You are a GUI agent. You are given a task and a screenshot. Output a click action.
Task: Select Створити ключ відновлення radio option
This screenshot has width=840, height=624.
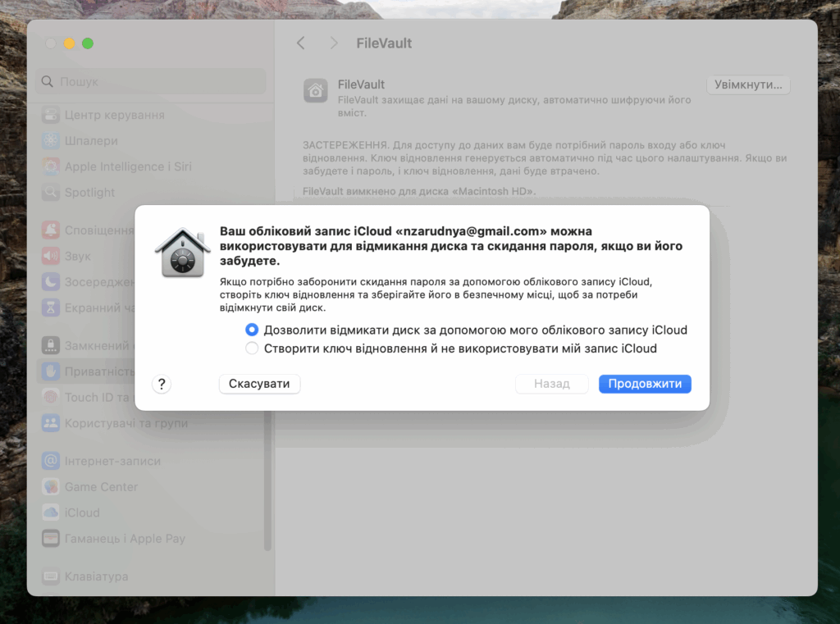point(252,348)
